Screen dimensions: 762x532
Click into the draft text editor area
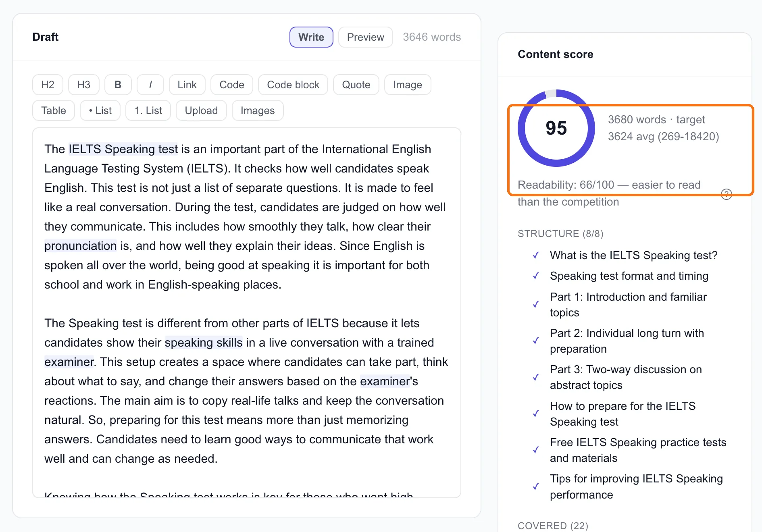tap(247, 313)
